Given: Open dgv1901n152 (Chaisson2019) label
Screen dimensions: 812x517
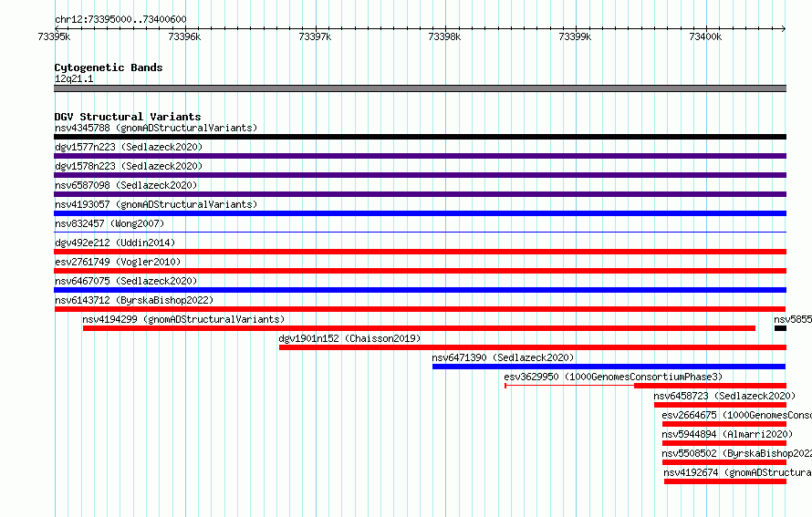Looking at the screenshot, I should tap(349, 338).
